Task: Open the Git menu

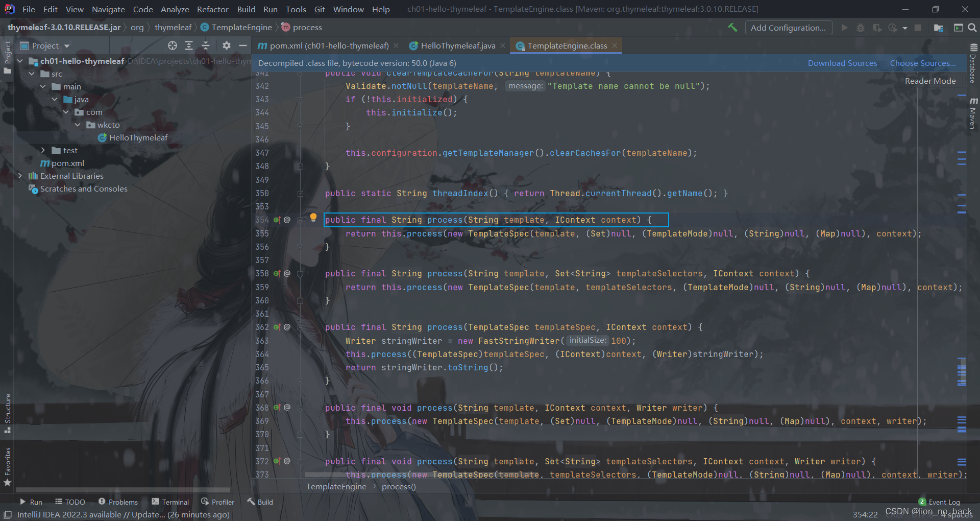Action: 320,9
